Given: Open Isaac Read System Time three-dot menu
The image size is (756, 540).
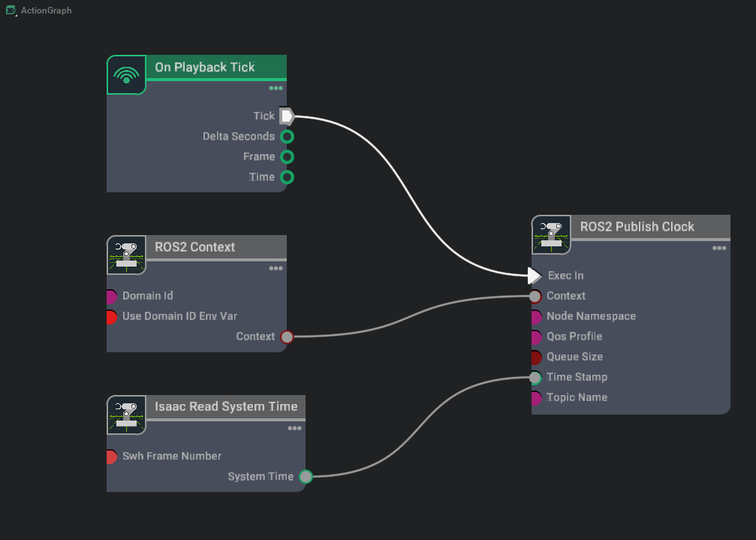Looking at the screenshot, I should [x=294, y=429].
